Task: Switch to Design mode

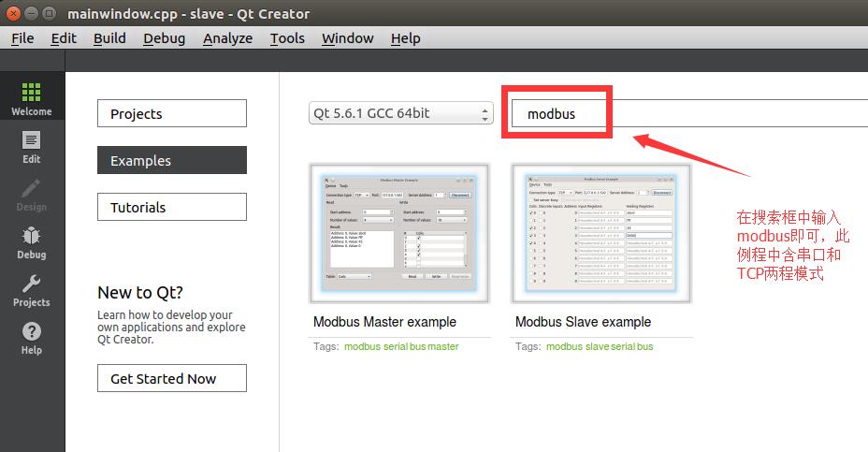Action: click(32, 196)
